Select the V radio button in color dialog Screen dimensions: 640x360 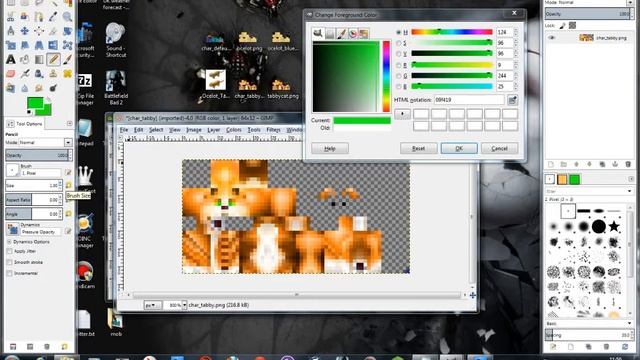click(398, 54)
